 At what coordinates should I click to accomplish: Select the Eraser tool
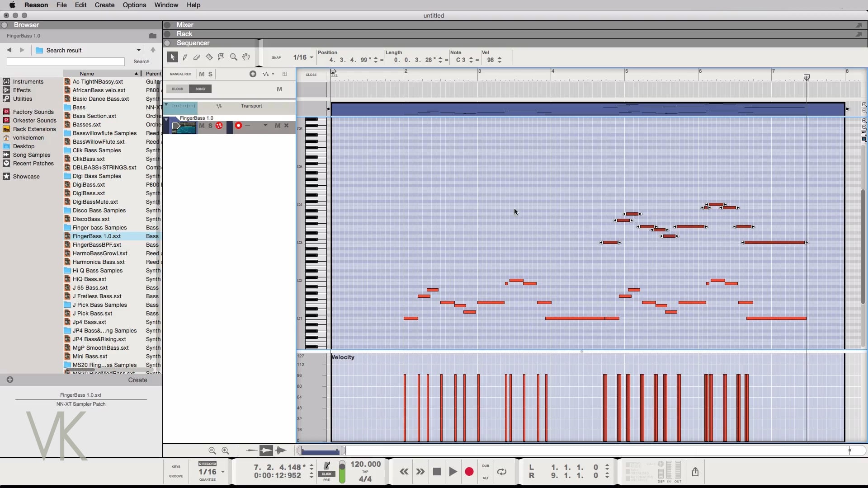[x=197, y=57]
